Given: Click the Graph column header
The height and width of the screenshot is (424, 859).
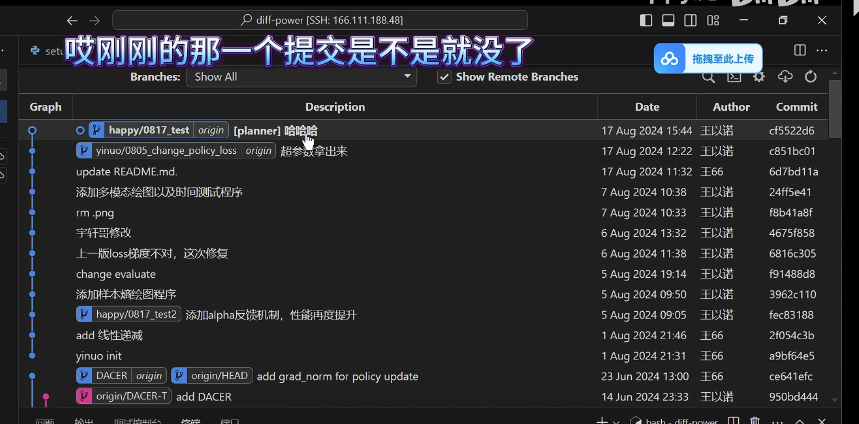Looking at the screenshot, I should click(x=45, y=107).
